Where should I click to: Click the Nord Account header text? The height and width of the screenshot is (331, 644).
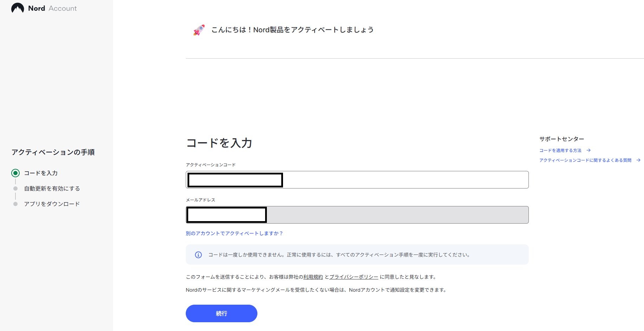click(x=52, y=8)
